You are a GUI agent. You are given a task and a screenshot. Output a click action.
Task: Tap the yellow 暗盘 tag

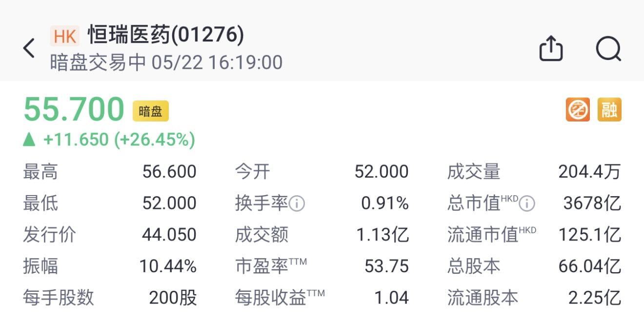tap(151, 111)
